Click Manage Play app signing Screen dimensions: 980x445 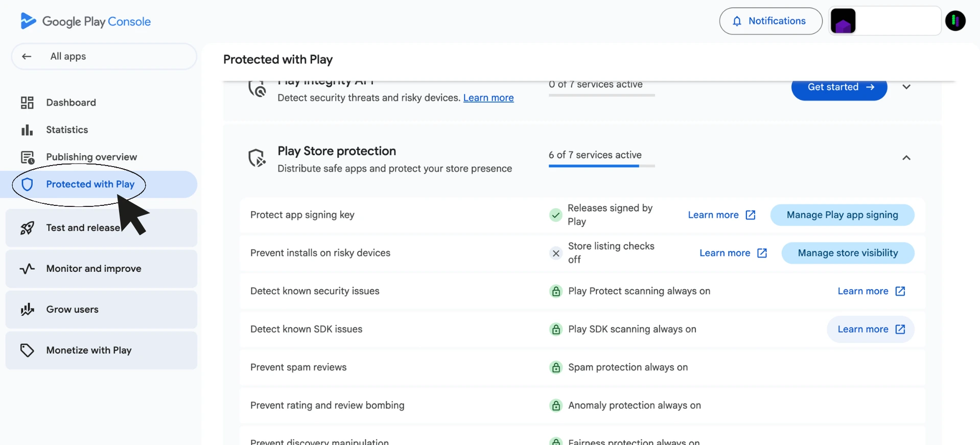pyautogui.click(x=842, y=215)
